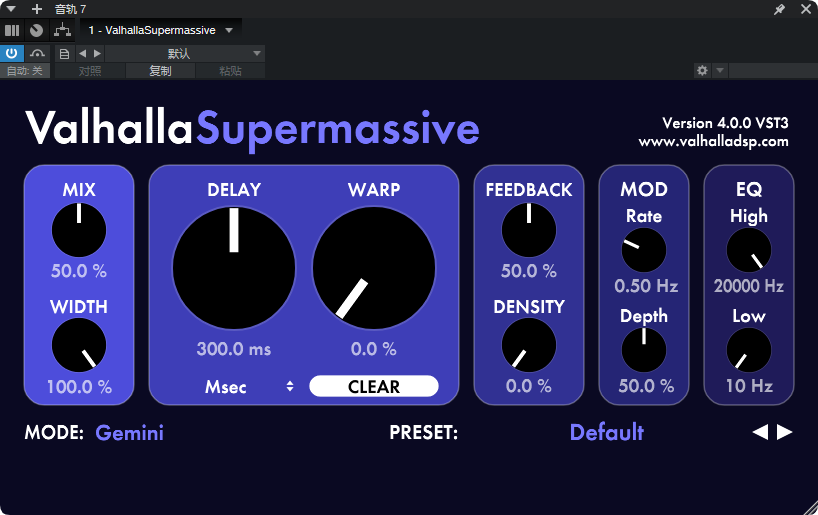Click the 50.0 % FEEDBACK value
This screenshot has width=818, height=515.
(528, 271)
